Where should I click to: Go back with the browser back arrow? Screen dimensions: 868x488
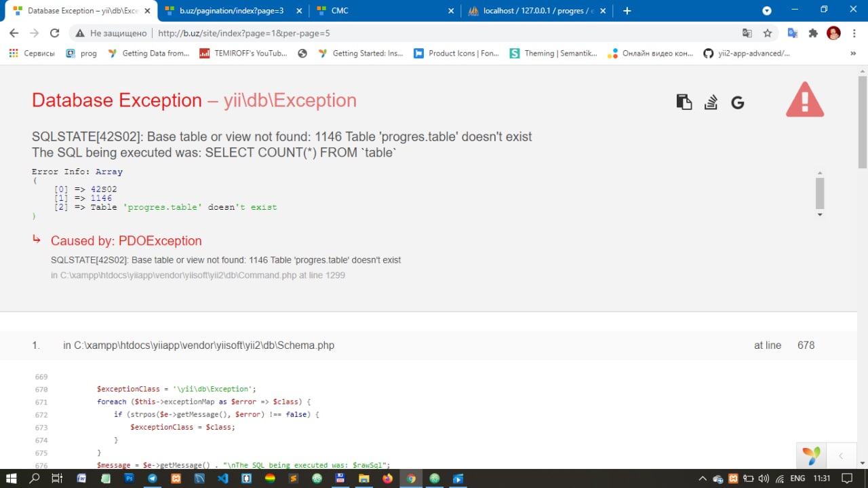[x=14, y=33]
